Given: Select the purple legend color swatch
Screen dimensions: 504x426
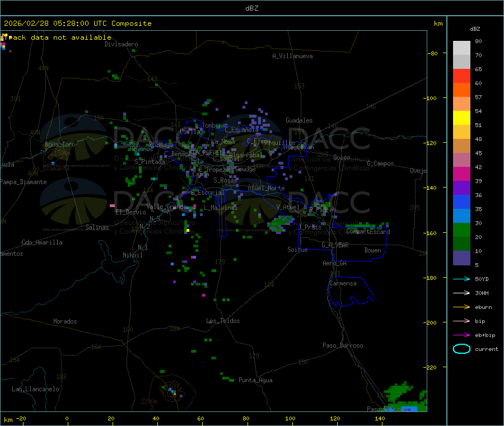Looking at the screenshot, I should [x=461, y=188].
